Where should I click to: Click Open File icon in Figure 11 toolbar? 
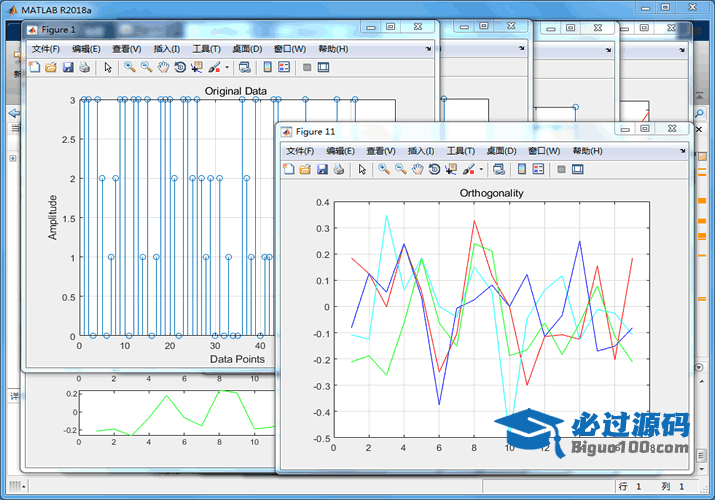[305, 170]
